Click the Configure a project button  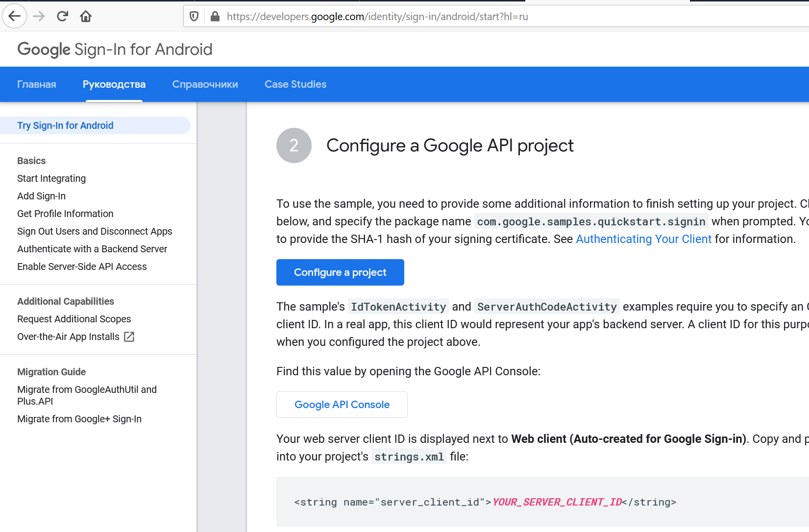coord(340,272)
